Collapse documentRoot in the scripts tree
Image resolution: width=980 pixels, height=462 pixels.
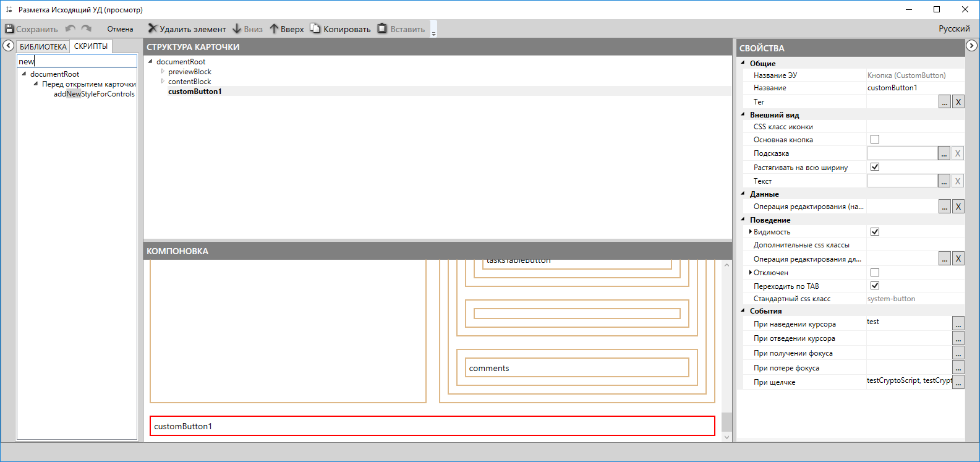point(24,74)
